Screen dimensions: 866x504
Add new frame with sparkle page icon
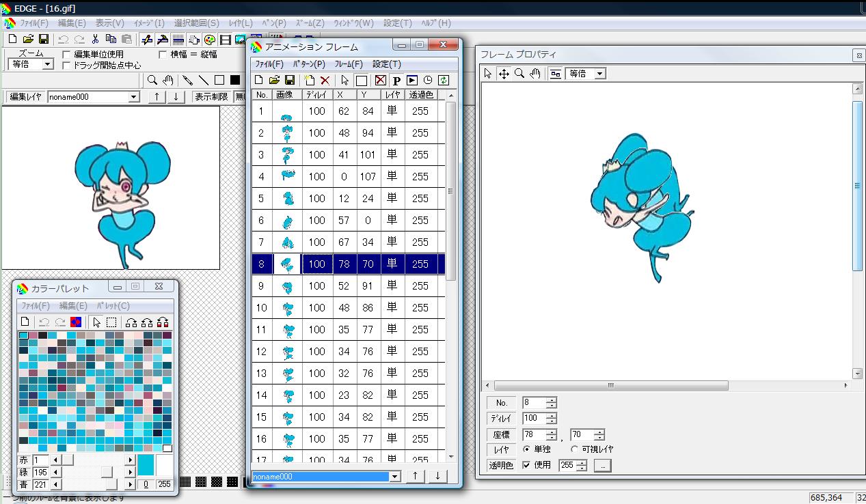[309, 80]
